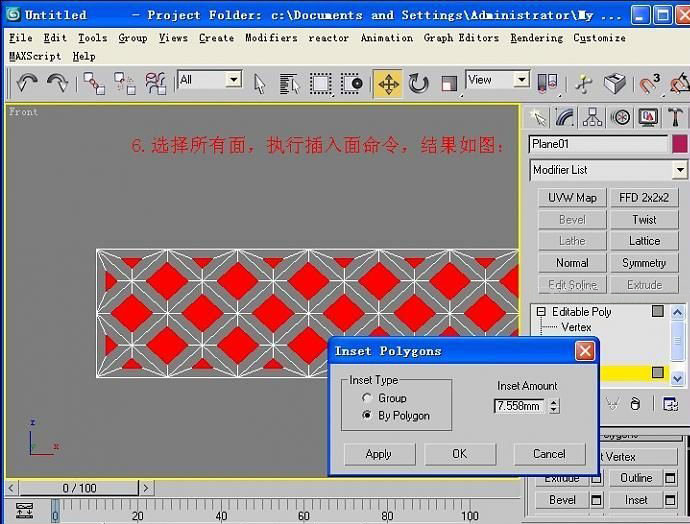690x524 pixels.
Task: Select the Select Object arrow tool
Action: (260, 83)
